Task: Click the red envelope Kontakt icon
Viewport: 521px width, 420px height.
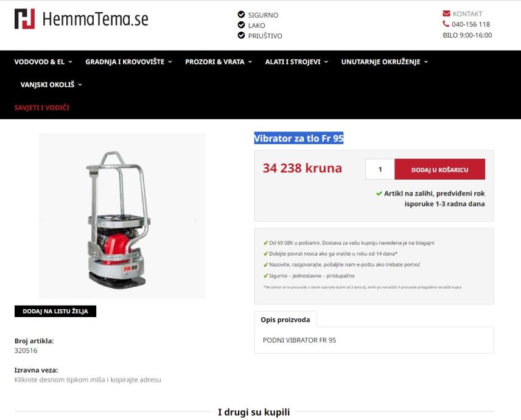Action: click(446, 13)
